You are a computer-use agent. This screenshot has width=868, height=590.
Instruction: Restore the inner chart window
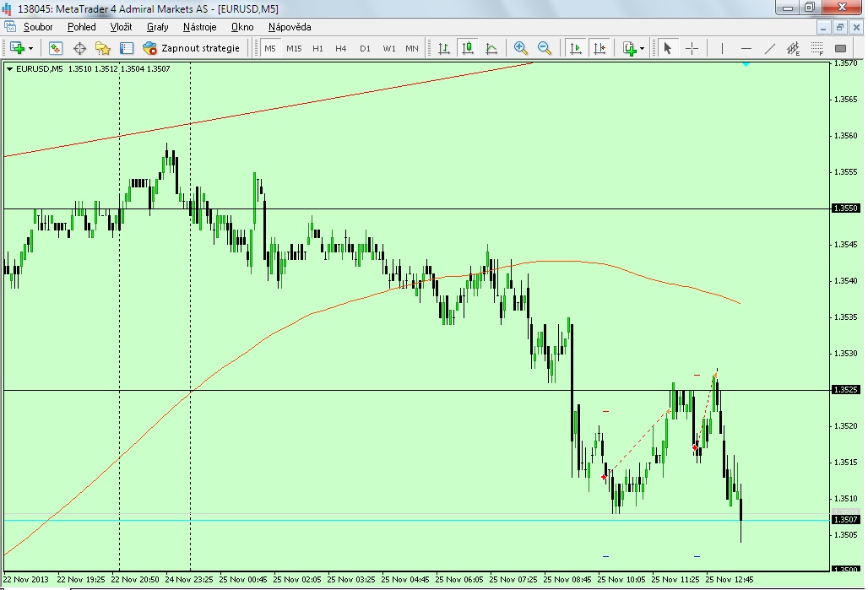pos(840,27)
